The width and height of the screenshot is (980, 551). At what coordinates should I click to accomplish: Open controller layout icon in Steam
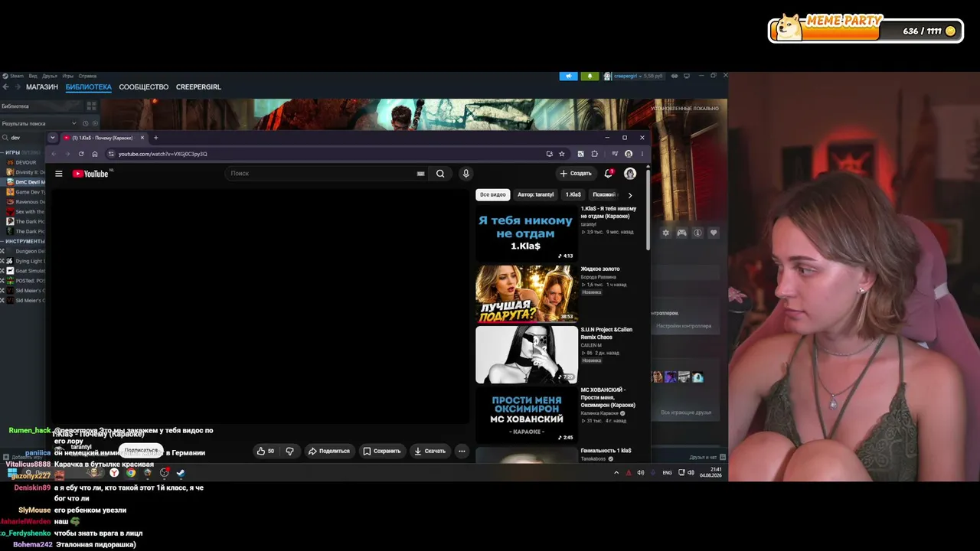pyautogui.click(x=681, y=233)
